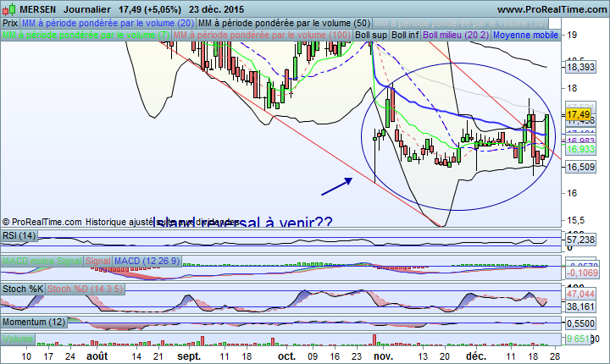Click MACD moins Signal label

coord(42,261)
